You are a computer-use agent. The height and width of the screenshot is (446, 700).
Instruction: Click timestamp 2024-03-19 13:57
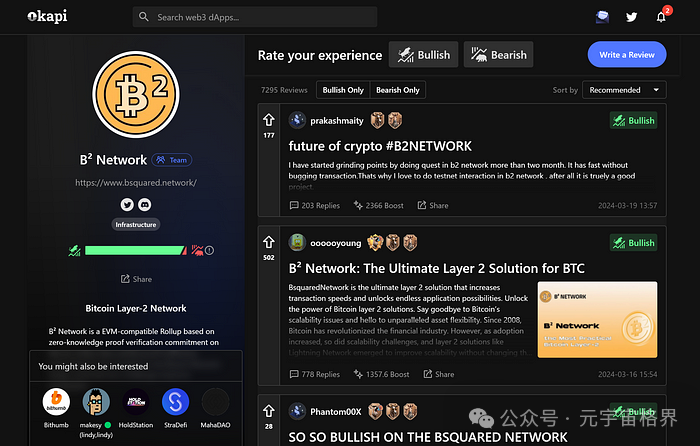click(x=627, y=205)
